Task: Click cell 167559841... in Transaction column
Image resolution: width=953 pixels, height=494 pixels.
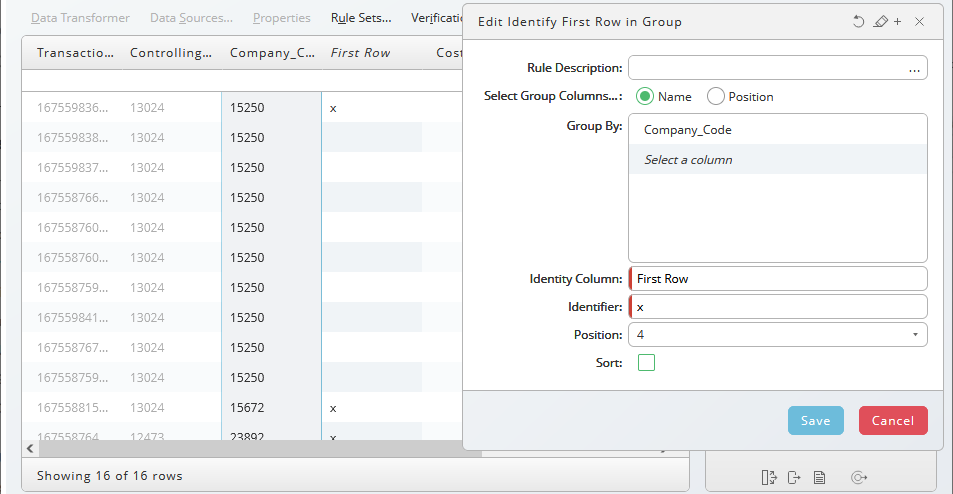Action: [x=72, y=318]
